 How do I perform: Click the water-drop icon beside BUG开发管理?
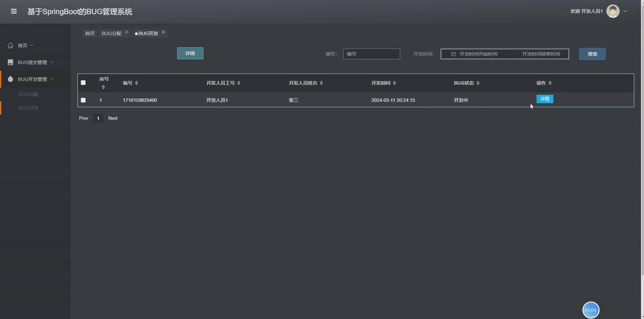10,79
